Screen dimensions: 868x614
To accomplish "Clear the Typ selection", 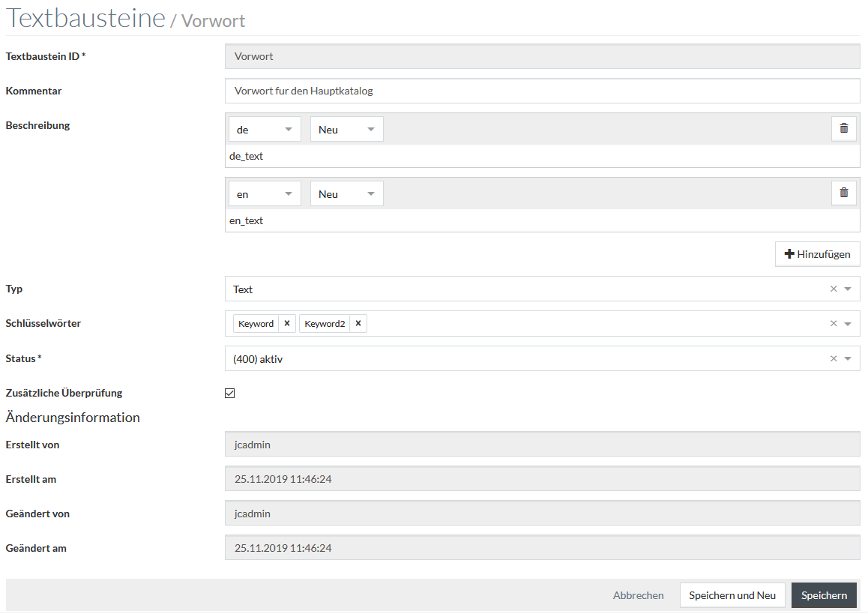I will click(x=833, y=289).
